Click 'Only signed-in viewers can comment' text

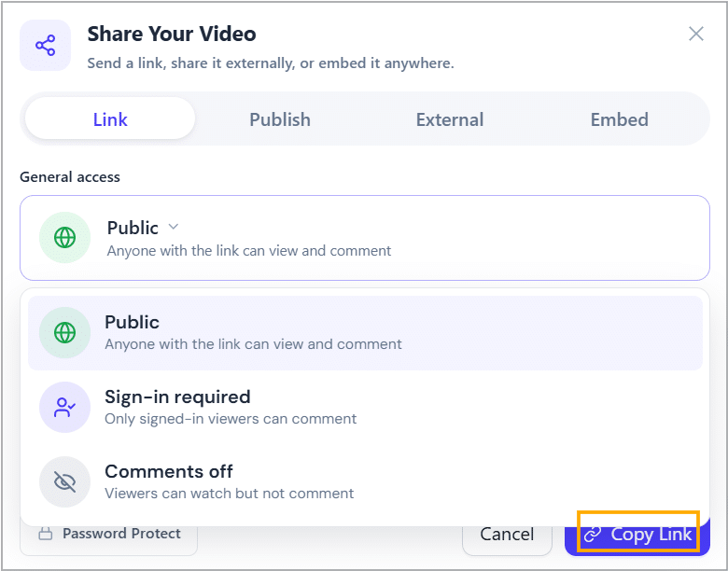pyautogui.click(x=231, y=419)
